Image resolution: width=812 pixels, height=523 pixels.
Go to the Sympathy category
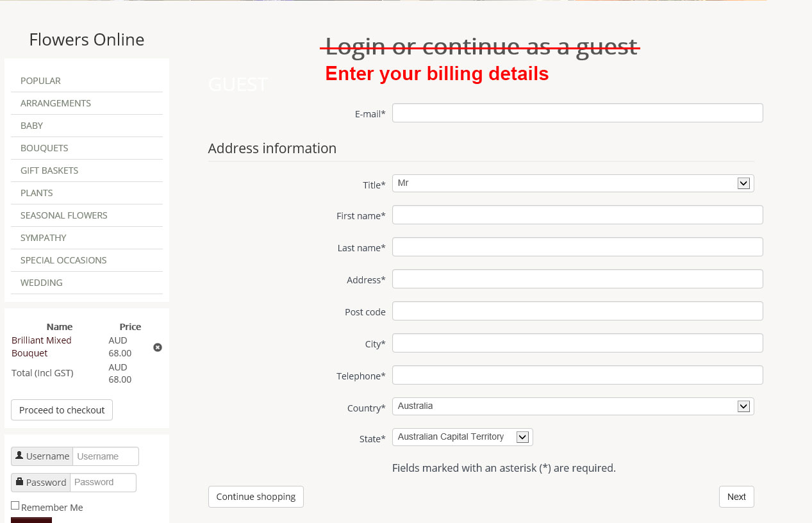[x=44, y=238]
